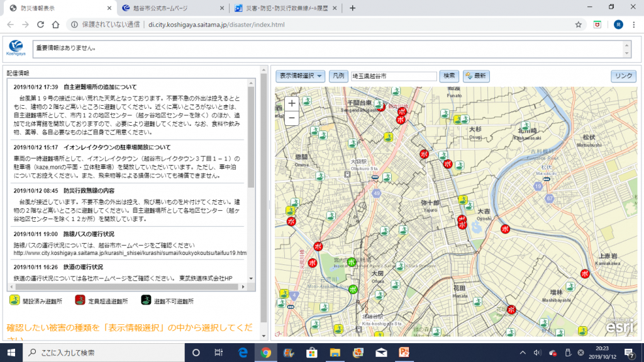Bookmark this page with the star icon
644x362 pixels.
pos(578,25)
